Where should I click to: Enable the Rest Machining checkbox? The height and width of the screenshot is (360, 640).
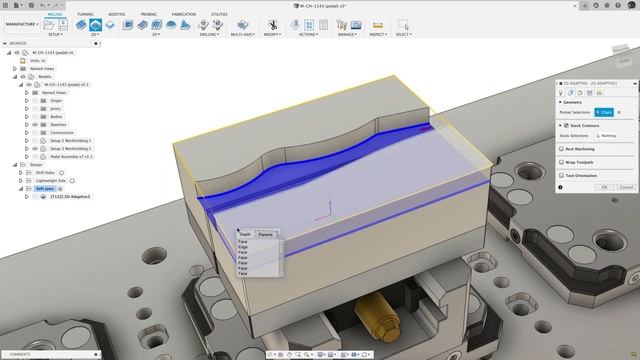coord(562,149)
